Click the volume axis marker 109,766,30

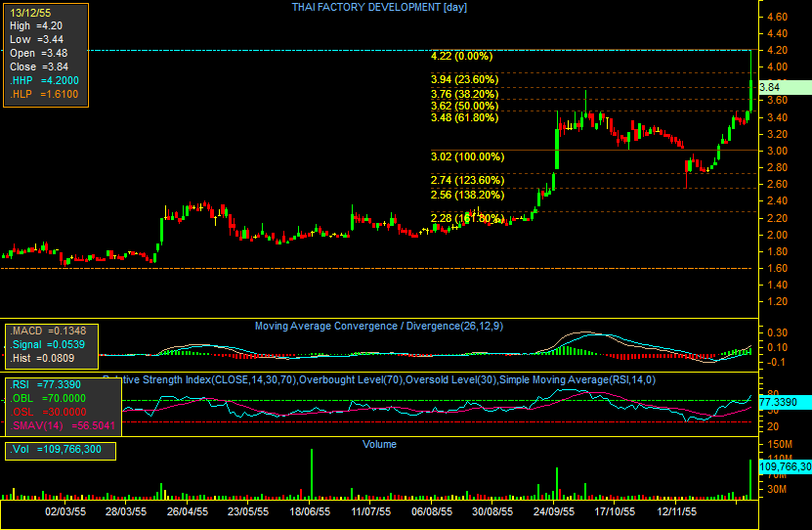click(785, 466)
